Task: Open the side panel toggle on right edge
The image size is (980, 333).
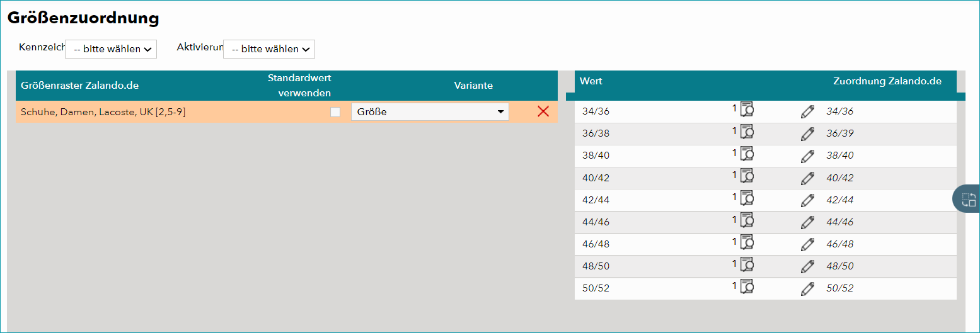Action: point(967,199)
